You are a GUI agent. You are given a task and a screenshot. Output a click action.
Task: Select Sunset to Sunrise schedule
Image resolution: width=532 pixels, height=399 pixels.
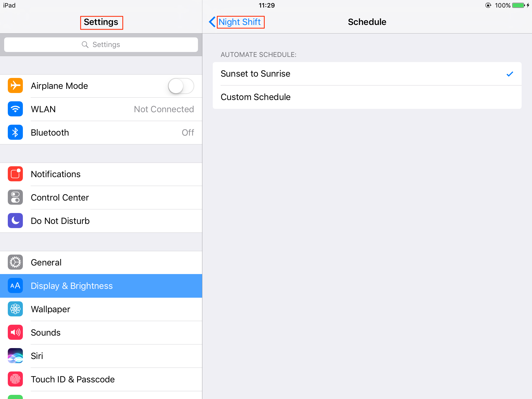(367, 74)
